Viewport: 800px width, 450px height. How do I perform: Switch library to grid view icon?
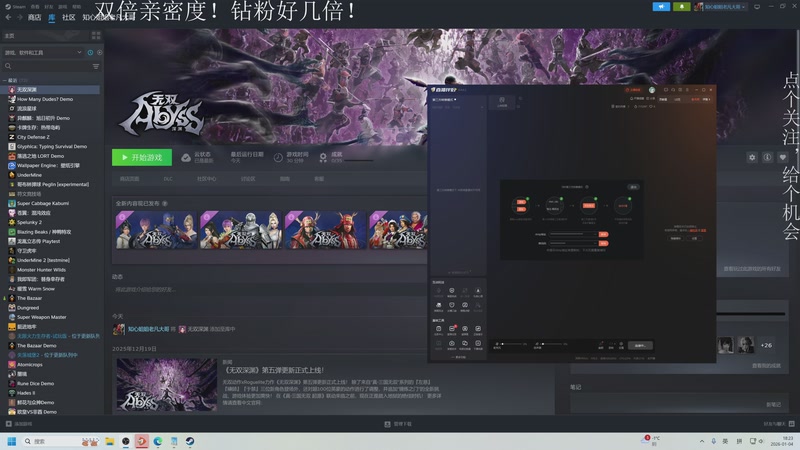pyautogui.click(x=96, y=35)
